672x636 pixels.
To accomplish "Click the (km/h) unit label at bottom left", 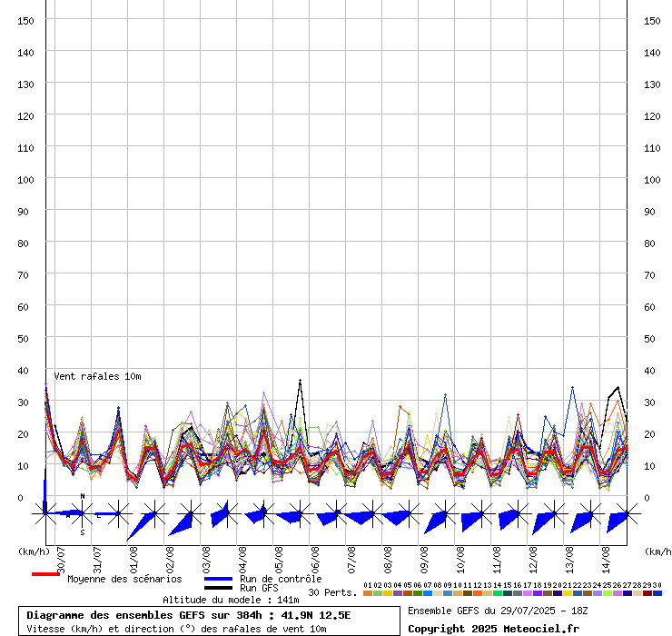I will coord(34,552).
